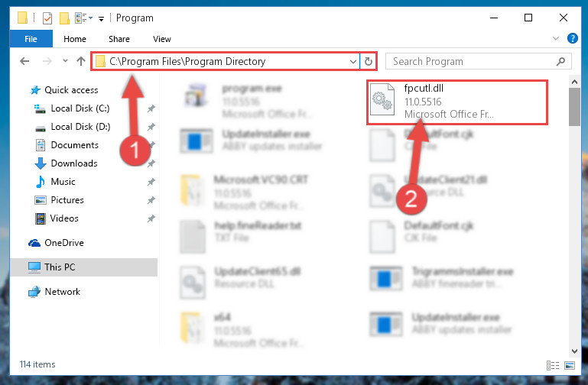Open Pictures in sidebar
Screen dimensions: 588x385
(67, 200)
